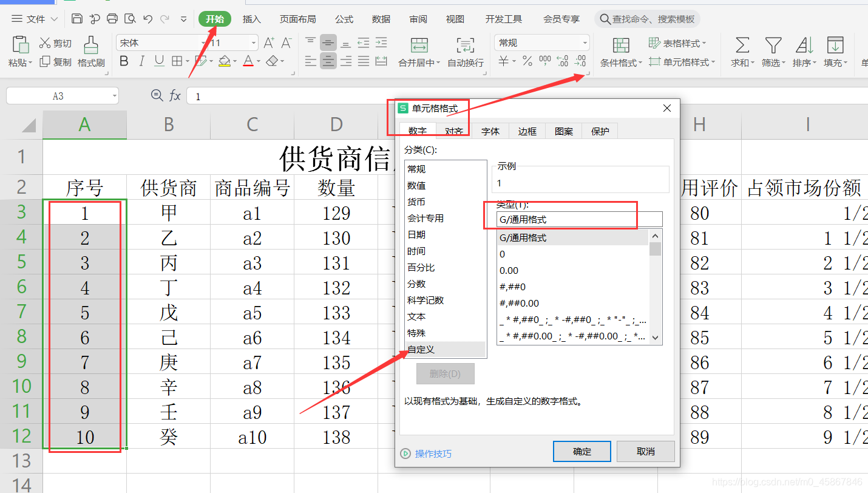Viewport: 868px width, 493px height.
Task: Switch to the Insert (插入) ribbon tab
Action: [252, 19]
